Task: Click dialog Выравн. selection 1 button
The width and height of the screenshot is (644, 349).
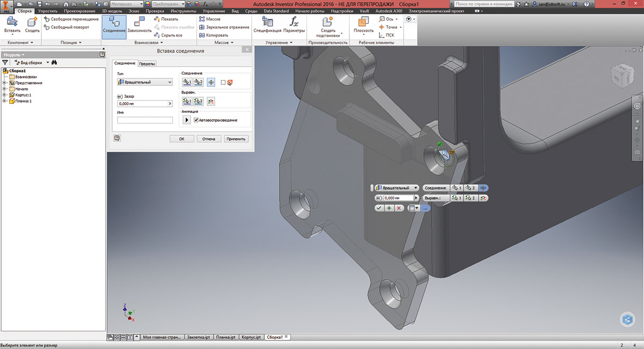Action: [187, 101]
